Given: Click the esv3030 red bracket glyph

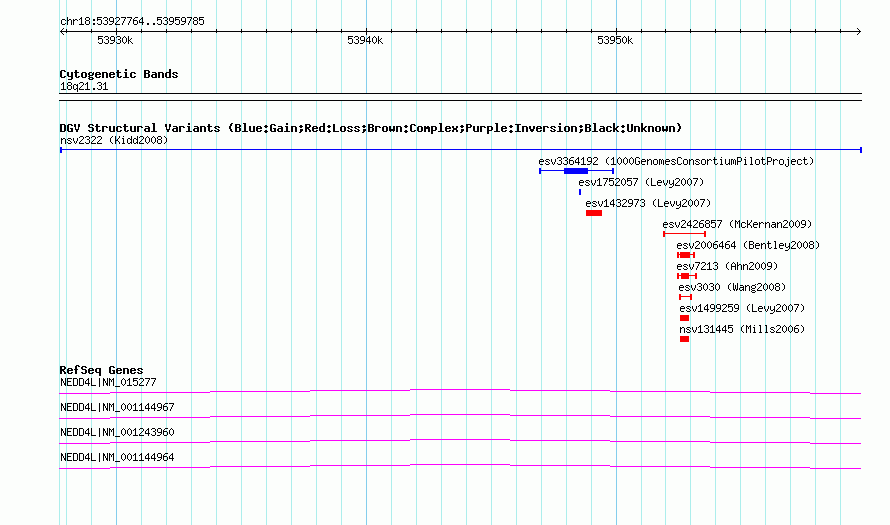Looking at the screenshot, I should pyautogui.click(x=685, y=297).
